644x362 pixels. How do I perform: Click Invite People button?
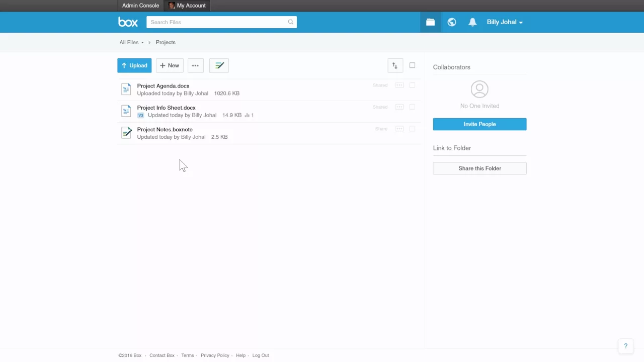[479, 124]
